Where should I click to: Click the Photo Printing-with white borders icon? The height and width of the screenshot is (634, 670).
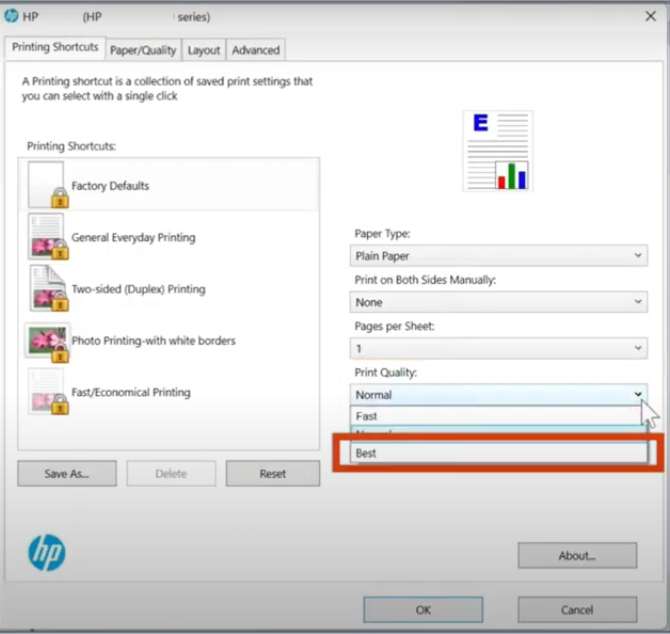click(48, 343)
